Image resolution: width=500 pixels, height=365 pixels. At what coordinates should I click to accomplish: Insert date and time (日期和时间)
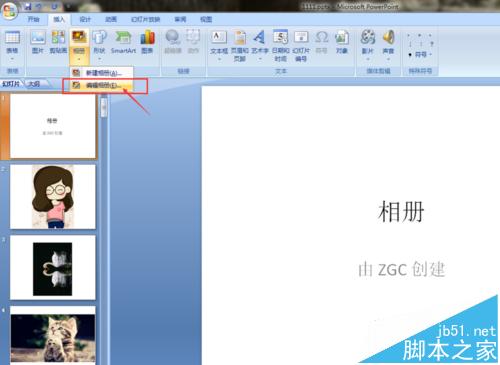point(281,46)
